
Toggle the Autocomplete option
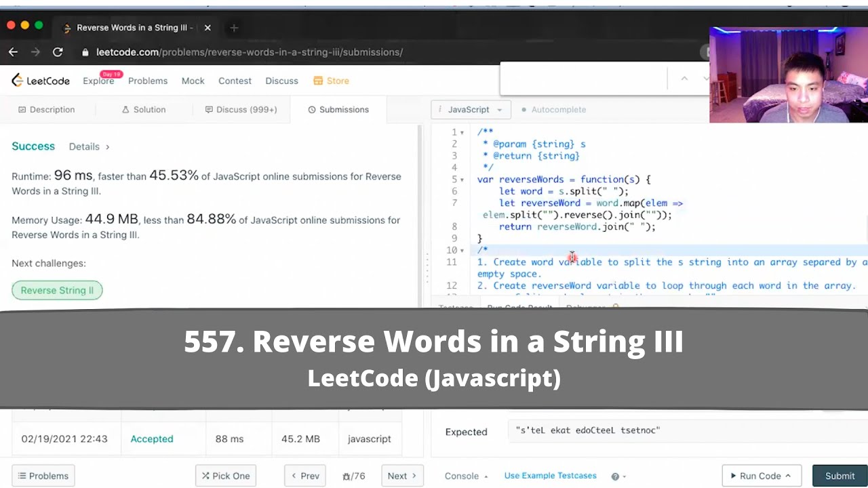tap(553, 109)
